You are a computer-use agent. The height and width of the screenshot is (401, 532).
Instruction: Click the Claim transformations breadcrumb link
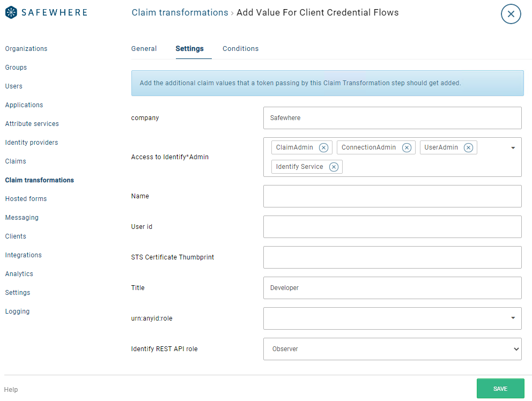point(180,12)
